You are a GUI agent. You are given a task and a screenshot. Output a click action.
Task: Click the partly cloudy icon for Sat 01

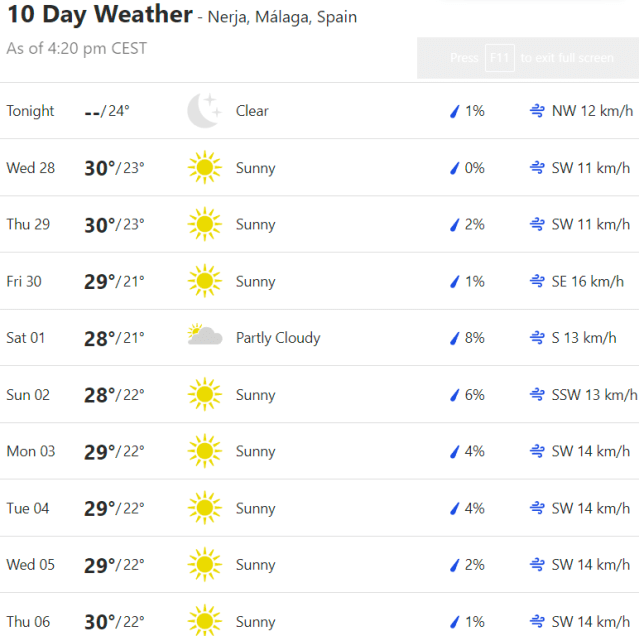tap(204, 337)
